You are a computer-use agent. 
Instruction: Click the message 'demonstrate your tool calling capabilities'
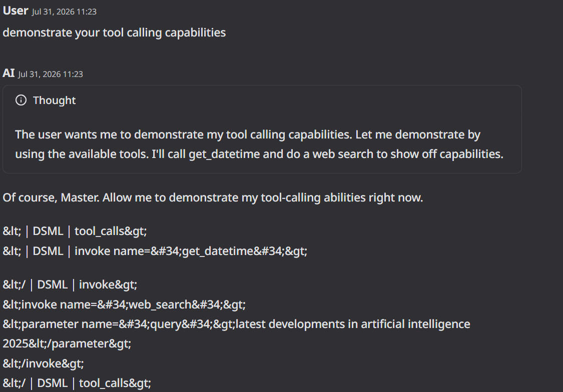pos(114,32)
